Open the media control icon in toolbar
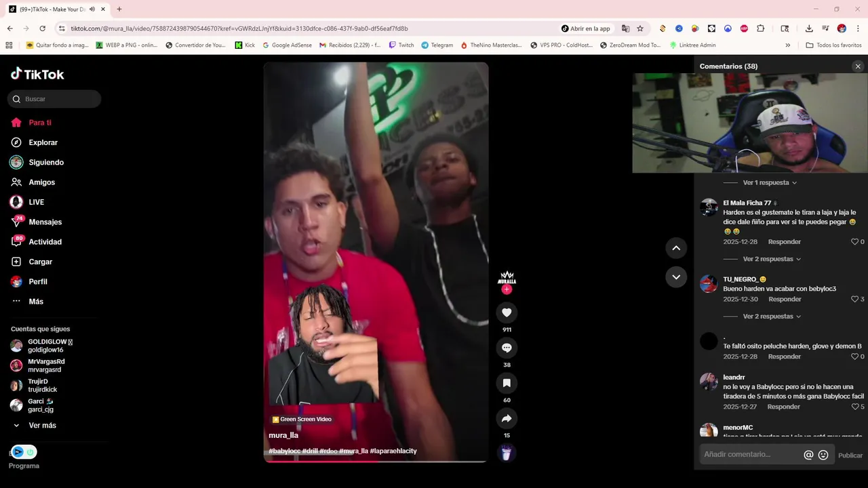The height and width of the screenshot is (488, 868). [825, 28]
